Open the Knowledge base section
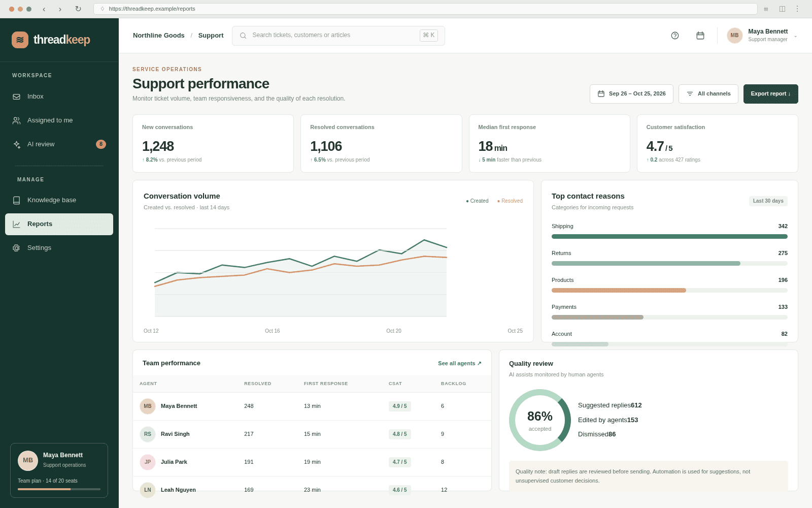The width and height of the screenshot is (812, 508). point(59,200)
